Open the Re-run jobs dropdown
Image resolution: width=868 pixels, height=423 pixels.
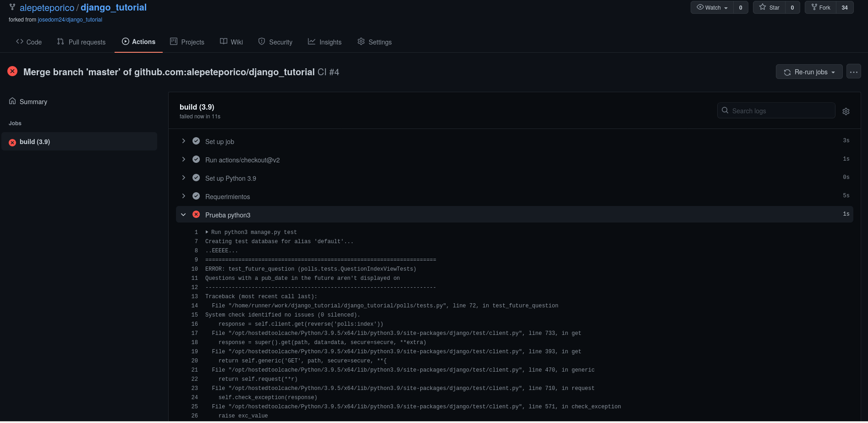(x=809, y=72)
